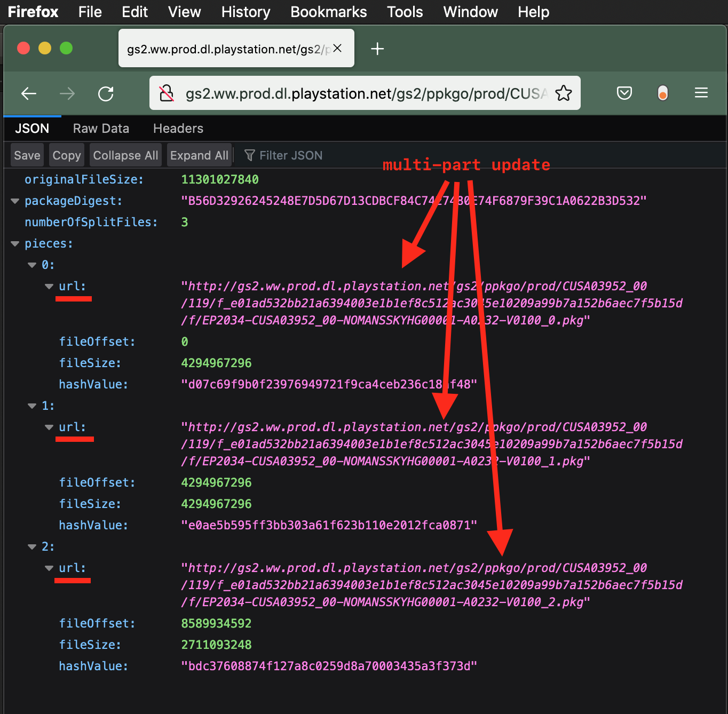728x714 pixels.
Task: Collapse the url of piece 2
Action: (x=49, y=568)
